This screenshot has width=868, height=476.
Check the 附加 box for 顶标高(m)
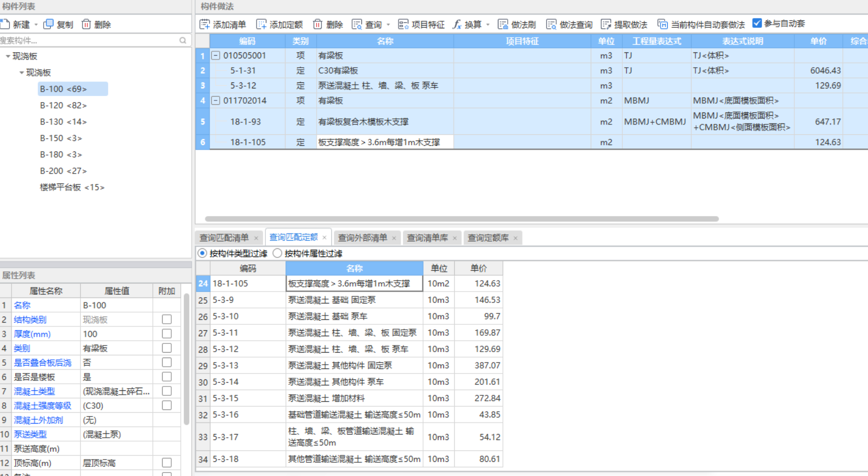tap(167, 462)
